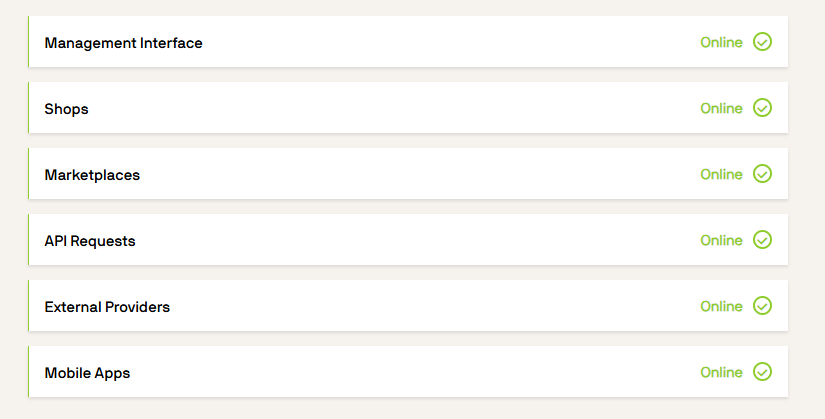Click the Management Interface checkmark icon
The width and height of the screenshot is (825, 419).
click(762, 42)
